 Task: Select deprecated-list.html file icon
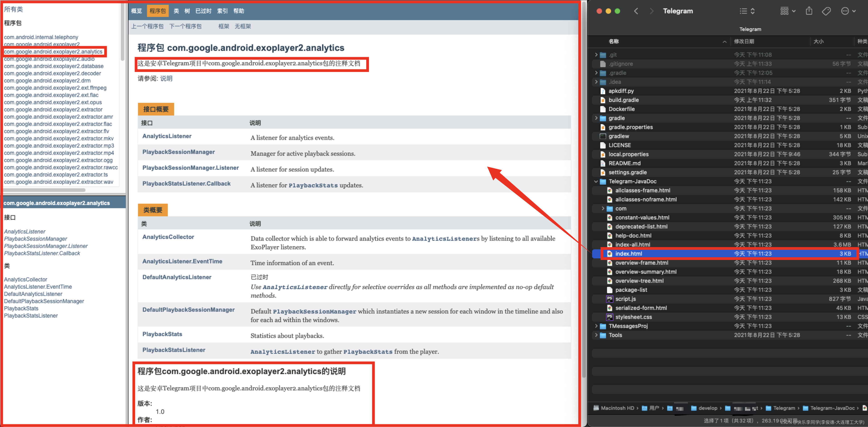609,227
